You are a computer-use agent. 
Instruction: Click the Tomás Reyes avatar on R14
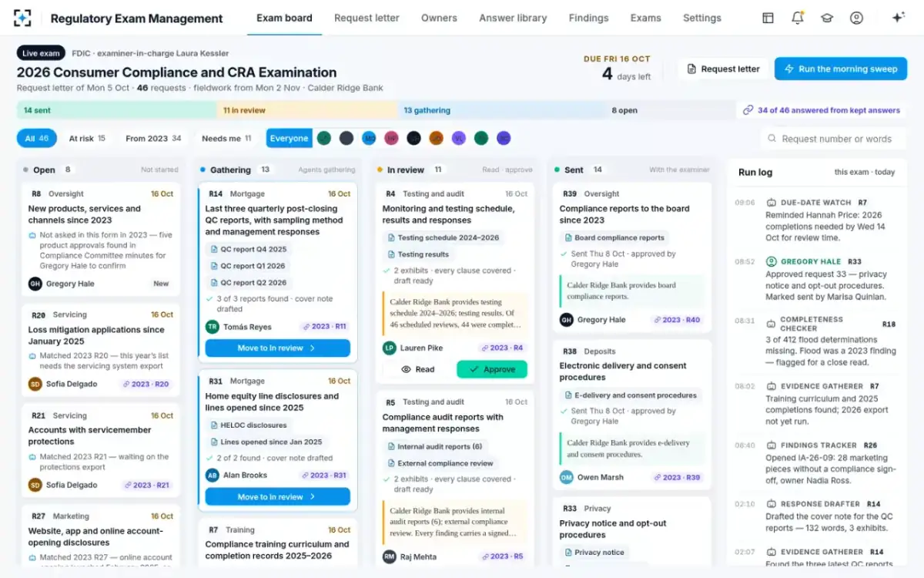click(212, 327)
